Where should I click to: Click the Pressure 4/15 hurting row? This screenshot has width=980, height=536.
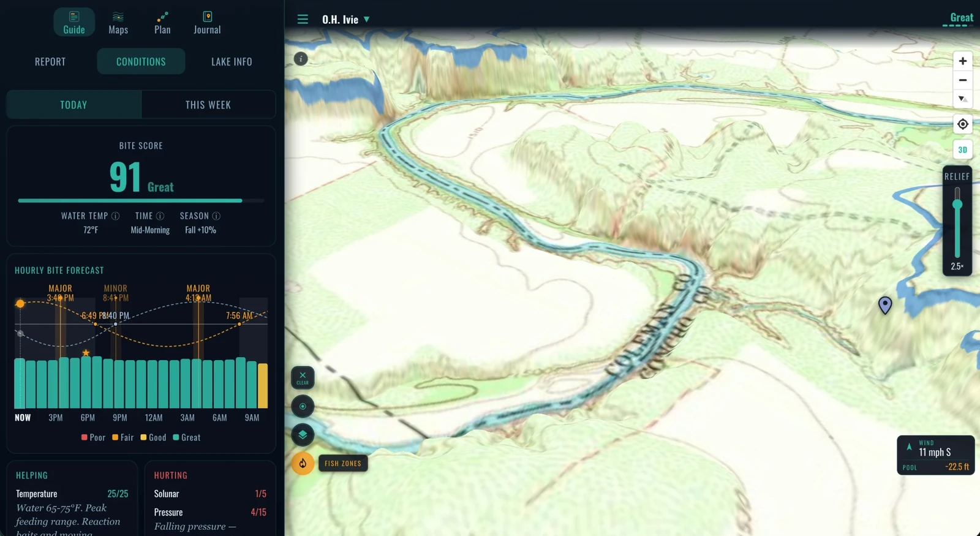click(x=210, y=512)
